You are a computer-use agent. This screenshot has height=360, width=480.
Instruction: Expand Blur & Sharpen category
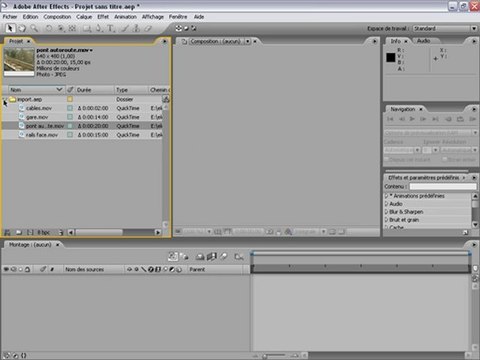tap(387, 212)
